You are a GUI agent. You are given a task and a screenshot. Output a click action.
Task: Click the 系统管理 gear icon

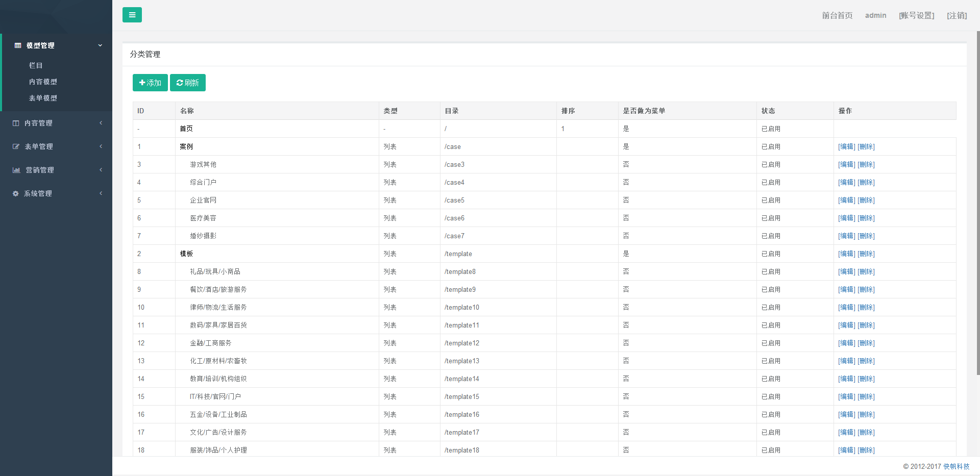(15, 193)
